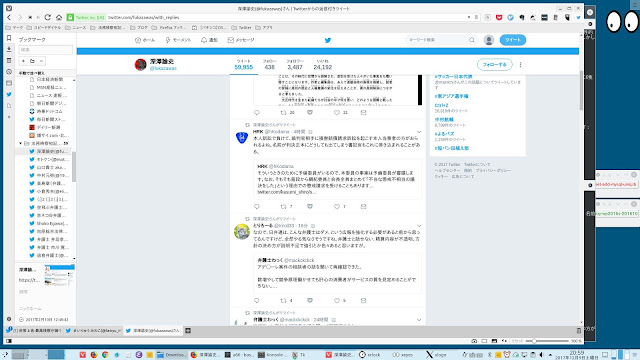Like the とりろーる tweet
640x360 pixels.
[x=337, y=300]
